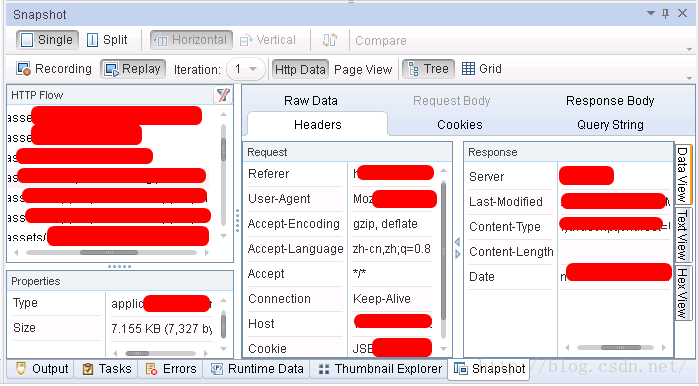Collapse request pane with left splitter arrow
This screenshot has width=699, height=386.
[x=457, y=242]
